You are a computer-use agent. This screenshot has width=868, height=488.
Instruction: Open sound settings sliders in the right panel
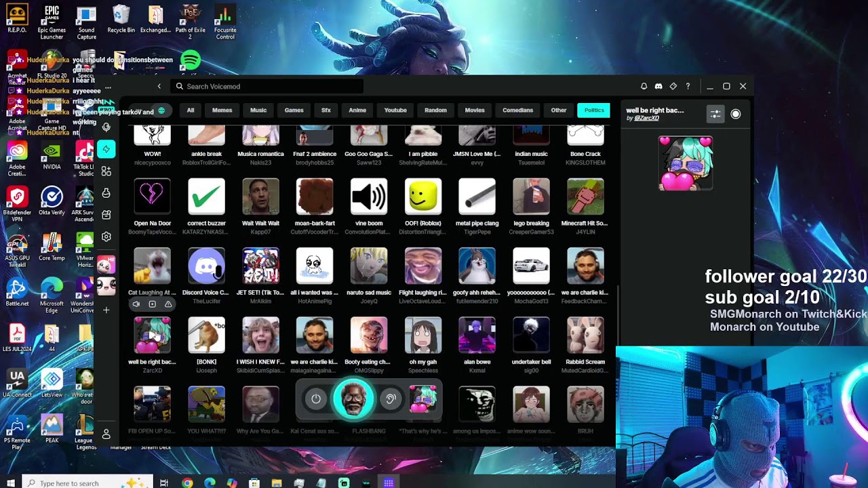715,114
